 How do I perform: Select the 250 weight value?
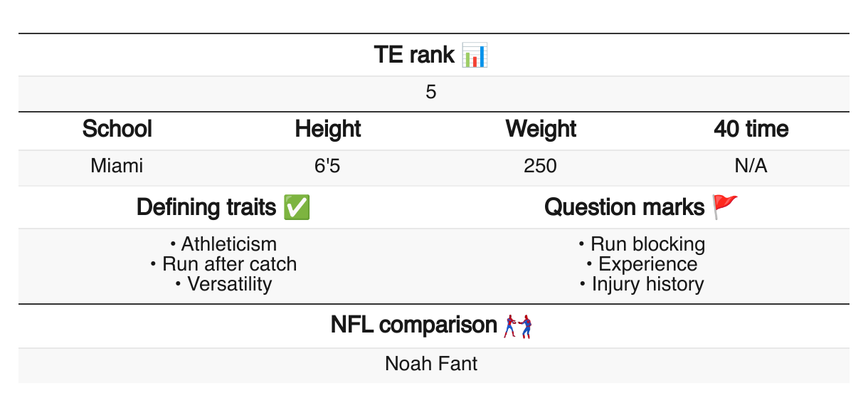[x=541, y=167]
